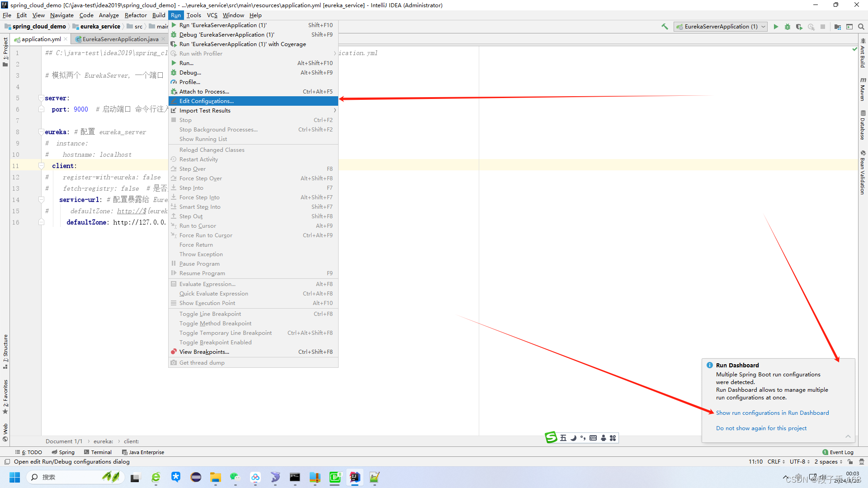Image resolution: width=868 pixels, height=488 pixels.
Task: Click Show run configurations in Run Dashboard link
Action: click(x=772, y=413)
